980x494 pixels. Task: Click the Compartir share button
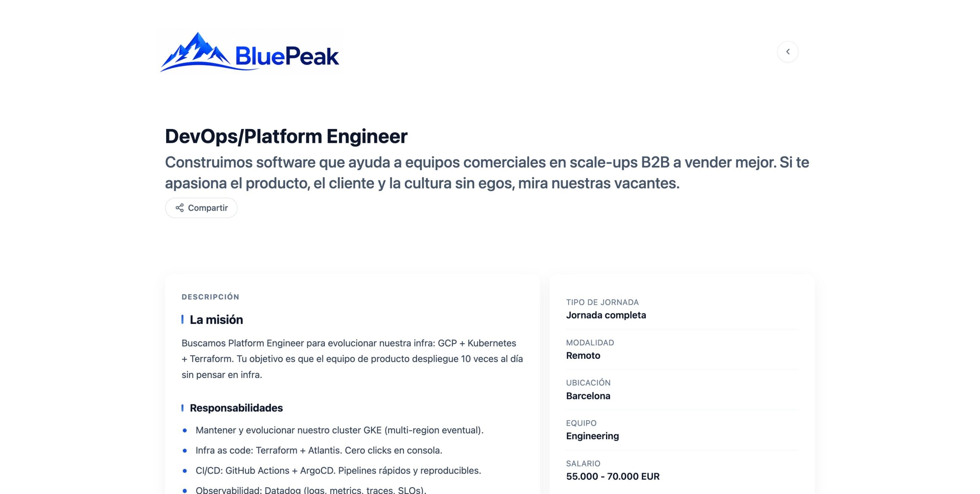201,208
